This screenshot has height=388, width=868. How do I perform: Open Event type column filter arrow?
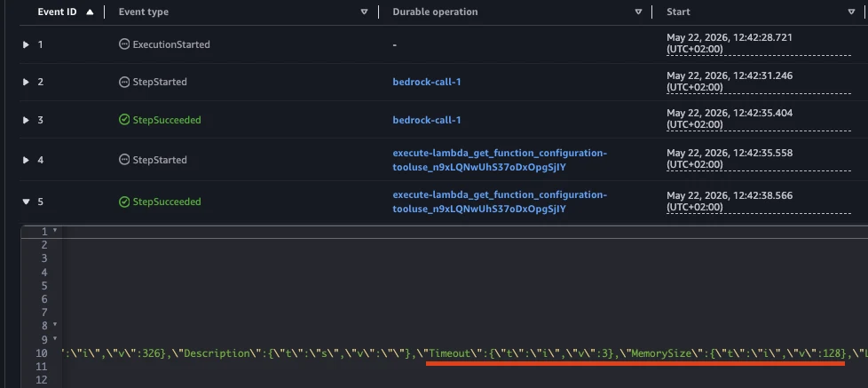(364, 12)
